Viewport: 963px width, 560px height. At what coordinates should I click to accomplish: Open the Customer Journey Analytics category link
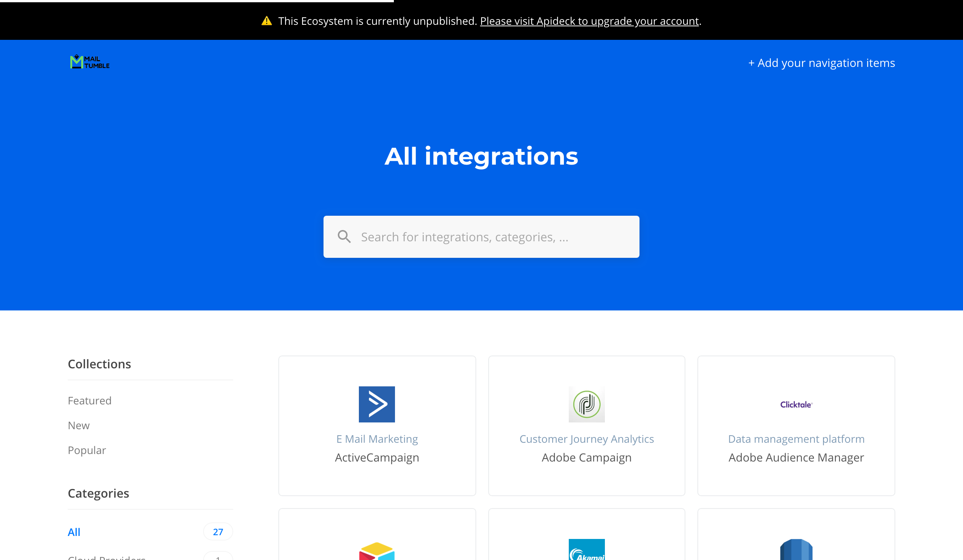pyautogui.click(x=586, y=439)
